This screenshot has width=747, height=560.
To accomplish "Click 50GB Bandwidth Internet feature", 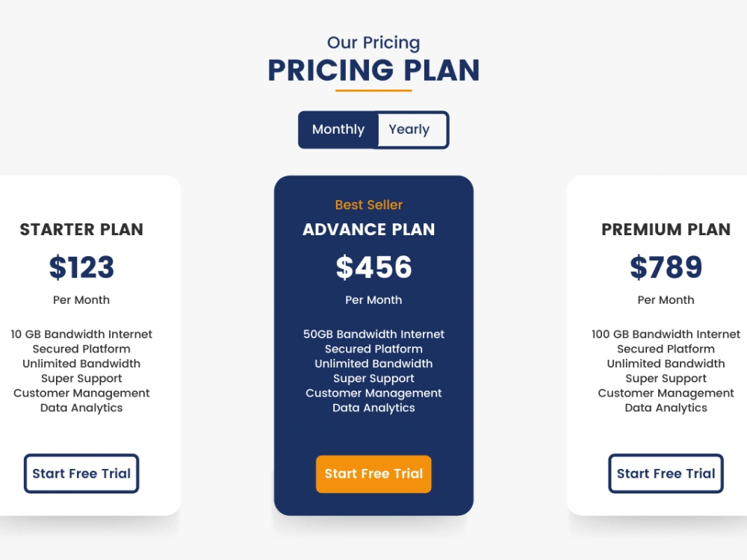I will coord(373,335).
